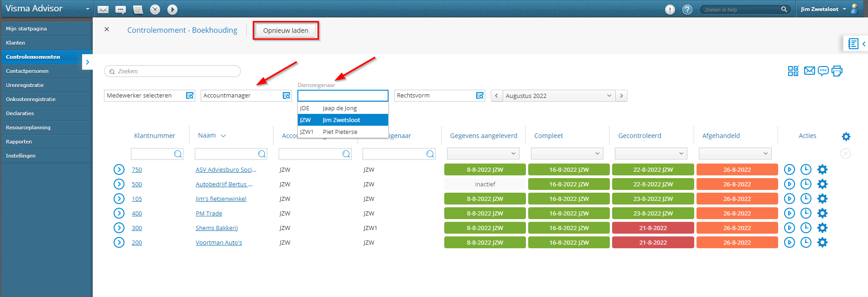Click Klantnummer column filter field

(x=157, y=154)
